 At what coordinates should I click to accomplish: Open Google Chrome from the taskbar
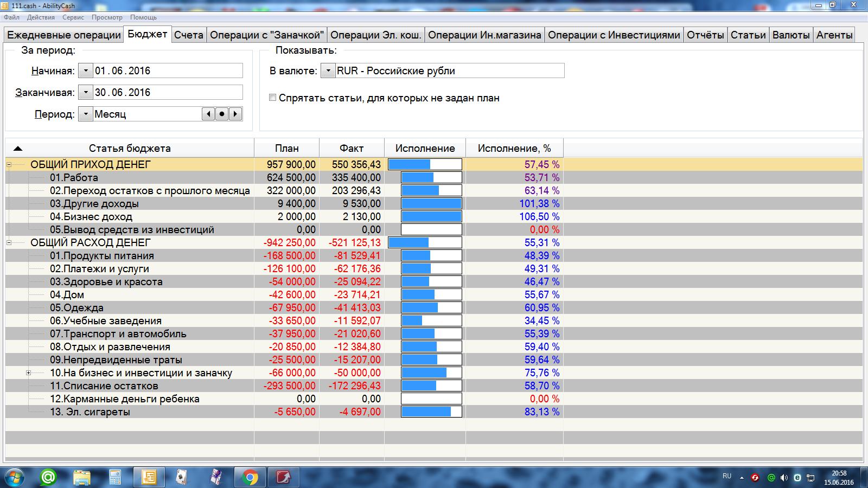tap(250, 477)
